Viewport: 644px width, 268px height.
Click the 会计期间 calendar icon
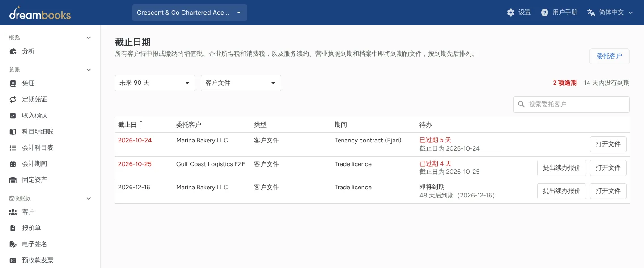click(13, 164)
